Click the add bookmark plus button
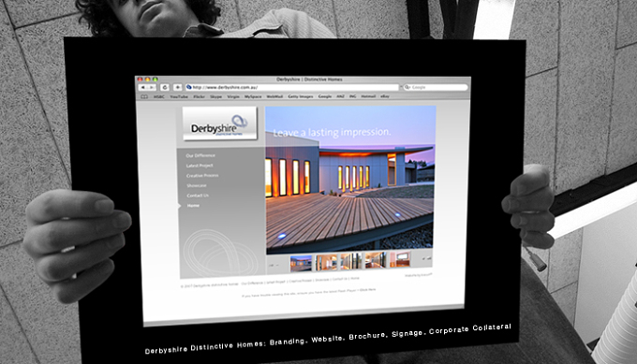The image size is (637, 364). click(178, 87)
